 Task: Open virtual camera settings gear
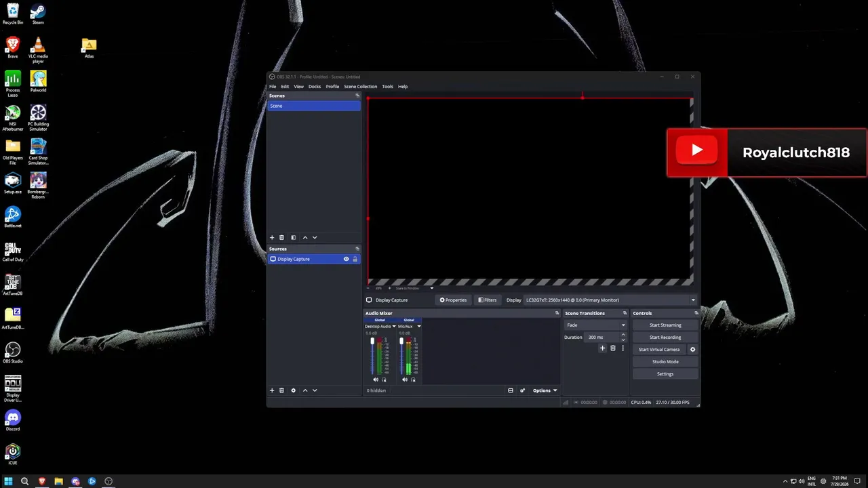pos(692,350)
